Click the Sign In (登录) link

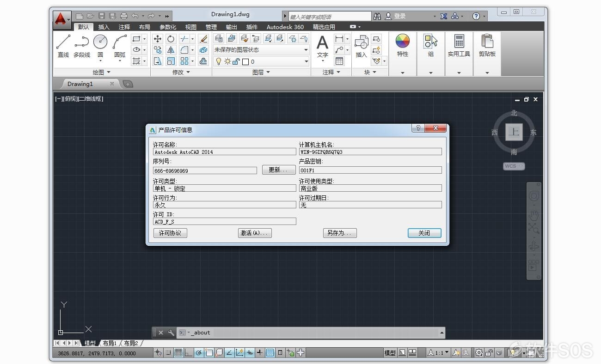tap(400, 16)
